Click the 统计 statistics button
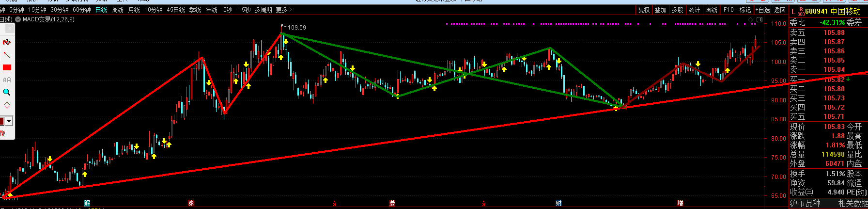 tap(695, 10)
